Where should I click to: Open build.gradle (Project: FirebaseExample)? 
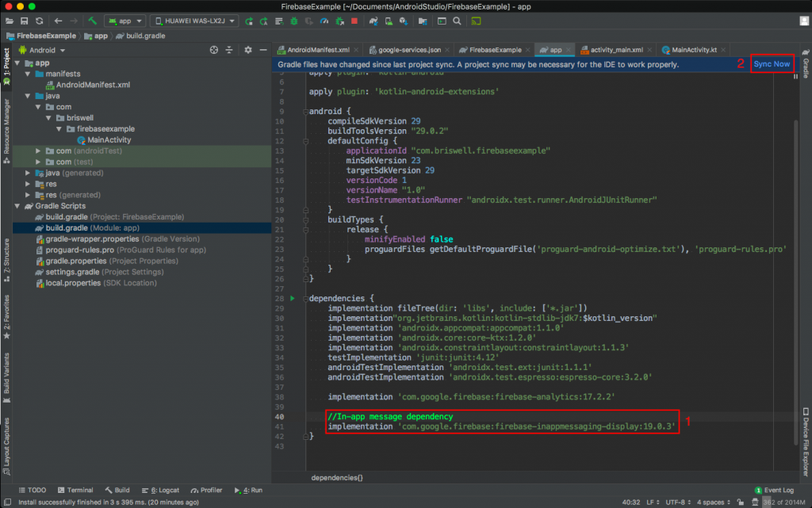pyautogui.click(x=114, y=217)
